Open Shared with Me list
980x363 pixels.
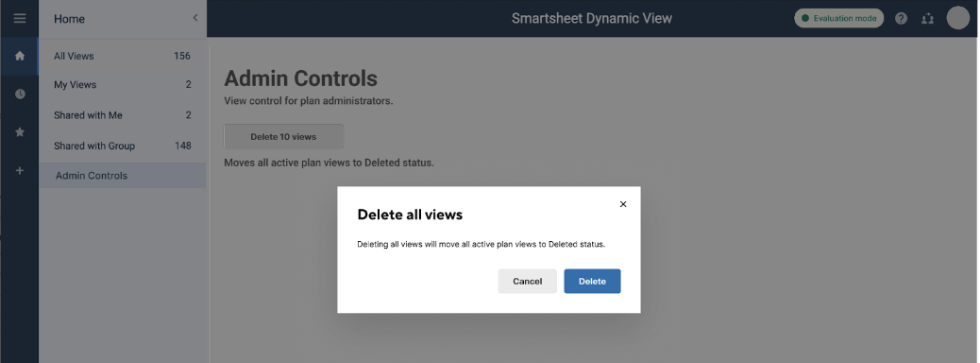coord(123,115)
